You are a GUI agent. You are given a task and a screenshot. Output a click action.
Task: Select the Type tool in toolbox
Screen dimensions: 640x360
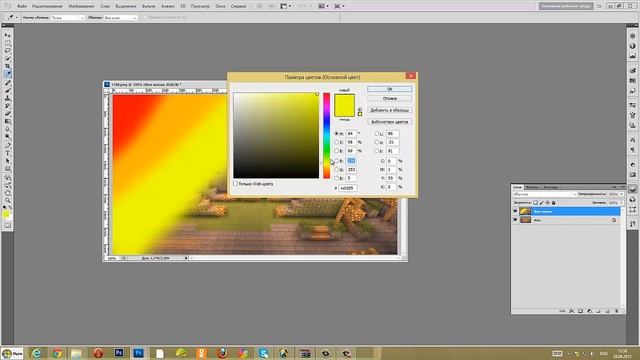(7, 153)
